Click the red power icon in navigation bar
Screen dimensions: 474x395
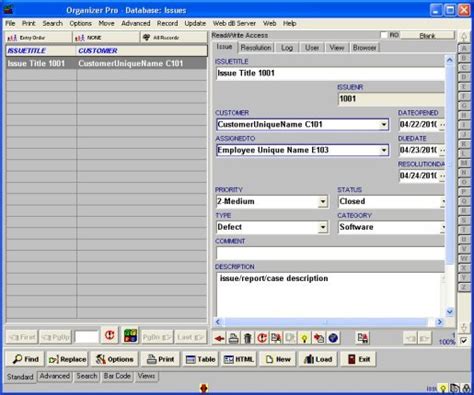pos(110,335)
